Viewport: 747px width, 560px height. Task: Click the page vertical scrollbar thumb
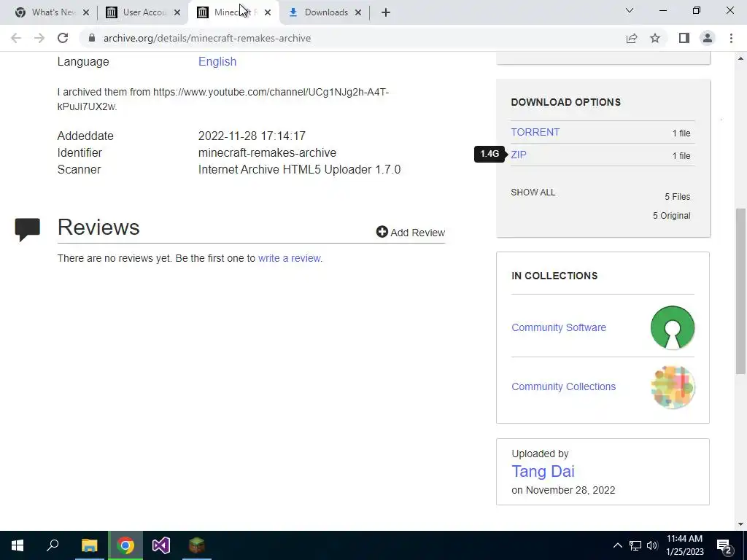(x=740, y=290)
